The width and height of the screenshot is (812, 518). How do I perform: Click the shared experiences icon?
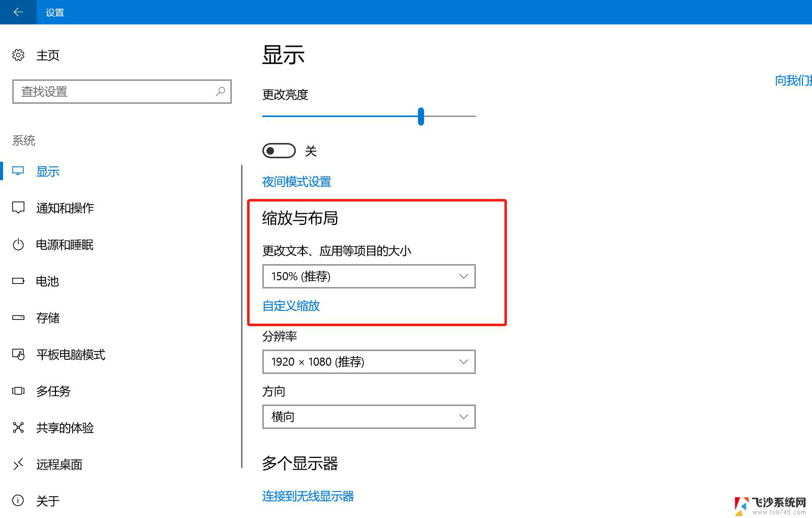[18, 427]
